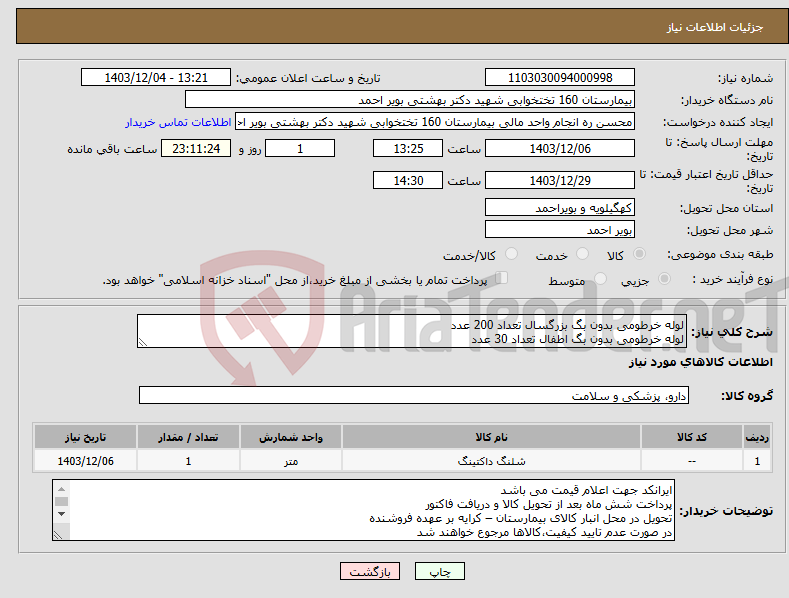The width and height of the screenshot is (789, 598).
Task: Click the delivery city بویر احمد field
Action: 560,230
